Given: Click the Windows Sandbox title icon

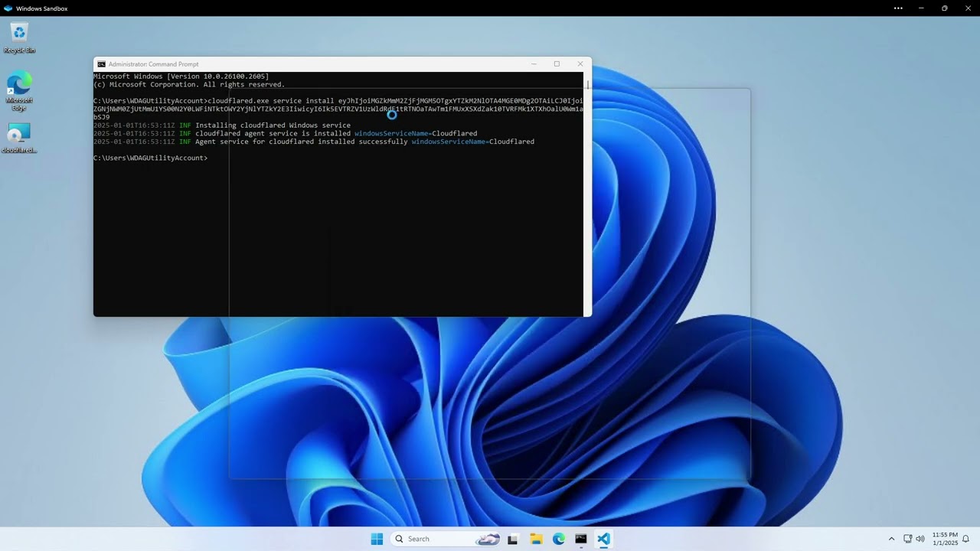Looking at the screenshot, I should 8,8.
